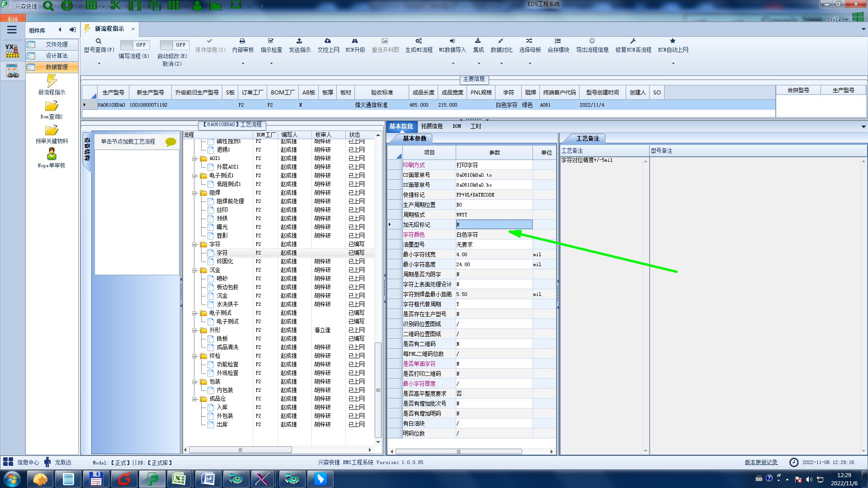Collapse the 组件库 panel with left arrow
The width and height of the screenshot is (868, 488).
click(x=60, y=30)
